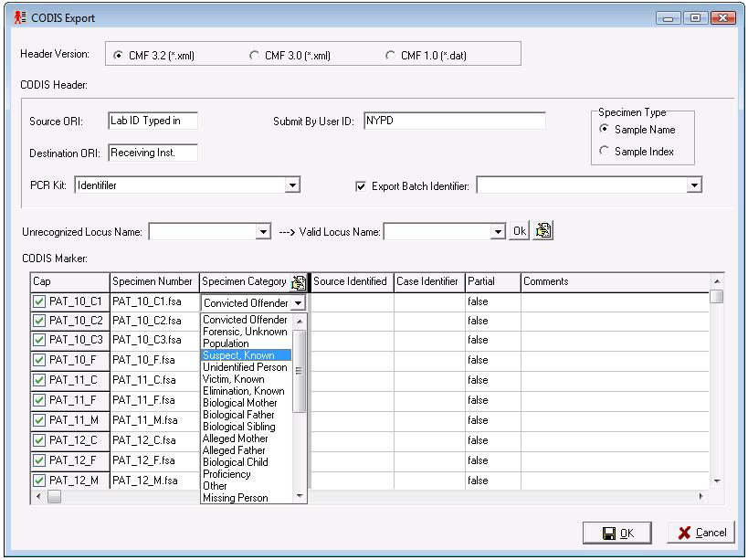The height and width of the screenshot is (560, 748).
Task: Click the Case Identifier column header
Action: tap(429, 282)
